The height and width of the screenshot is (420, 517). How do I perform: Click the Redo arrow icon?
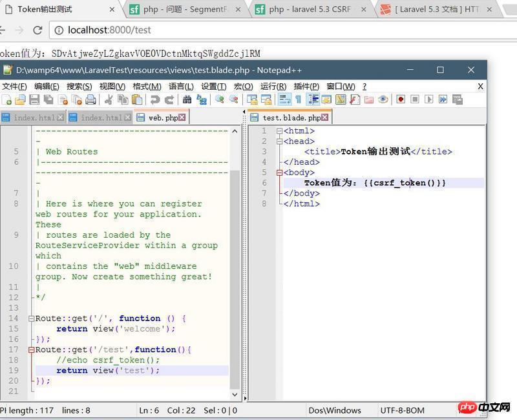pos(169,100)
